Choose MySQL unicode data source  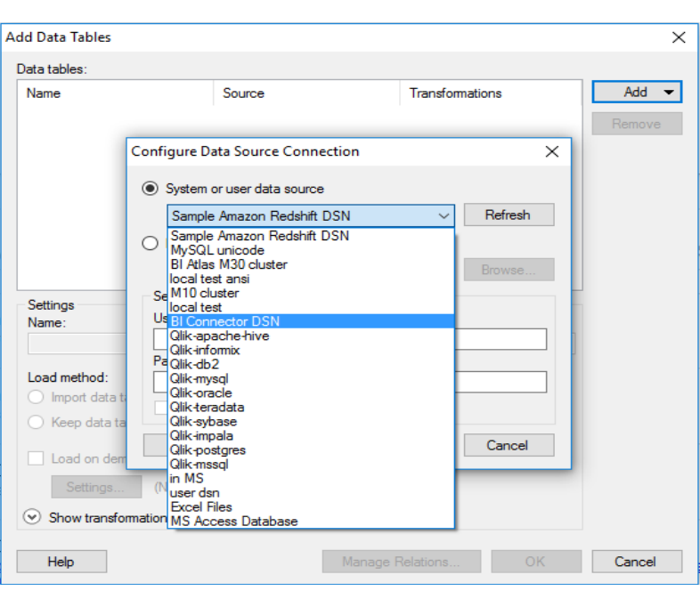pos(311,250)
